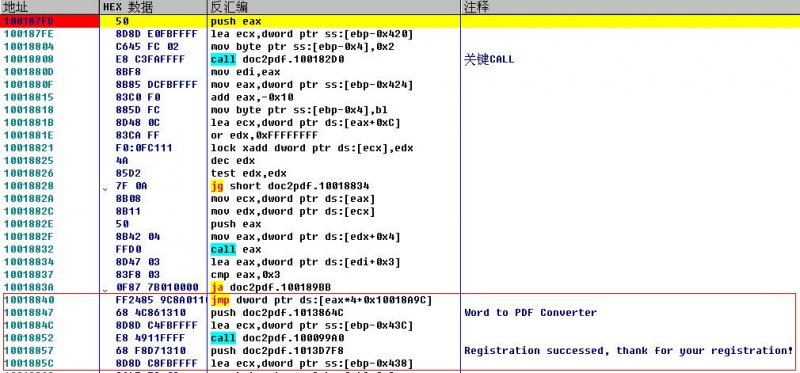
Task: Select 'lock xadd dword ptr ds:[ecx],edx' instruction
Action: coord(311,148)
